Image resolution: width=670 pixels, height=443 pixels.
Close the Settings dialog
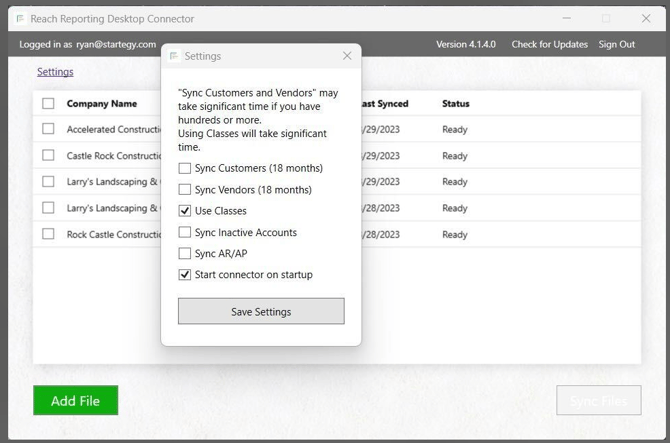[347, 56]
